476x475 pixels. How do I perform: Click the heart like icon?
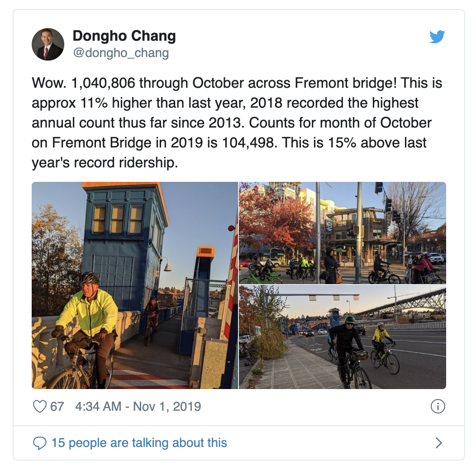[x=39, y=406]
